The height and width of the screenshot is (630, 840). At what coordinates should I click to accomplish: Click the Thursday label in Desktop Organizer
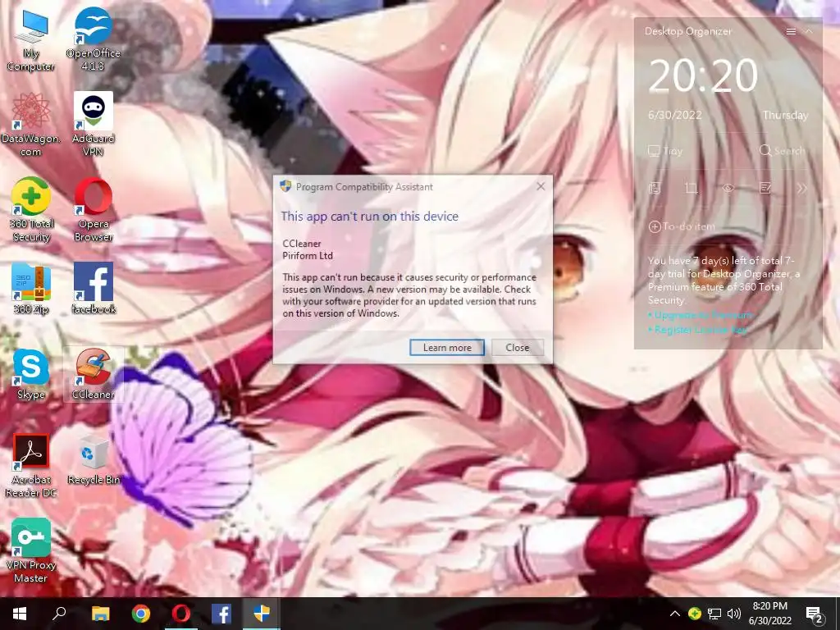[x=785, y=115]
